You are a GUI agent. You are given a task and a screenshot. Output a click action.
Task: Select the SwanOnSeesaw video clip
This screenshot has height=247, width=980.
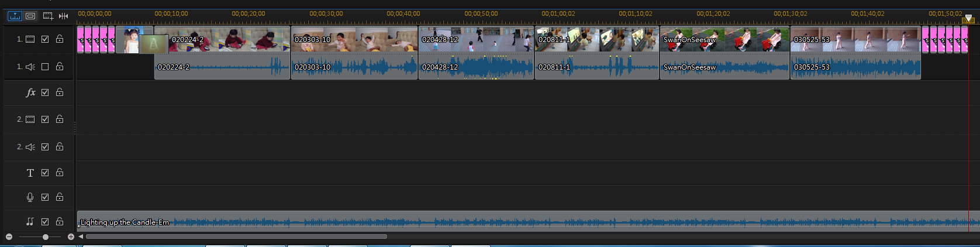(724, 40)
